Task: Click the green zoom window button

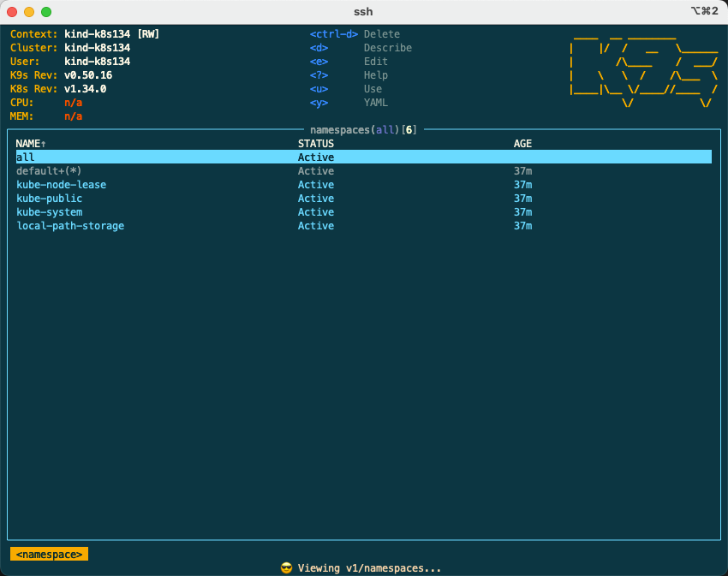Action: (46, 12)
